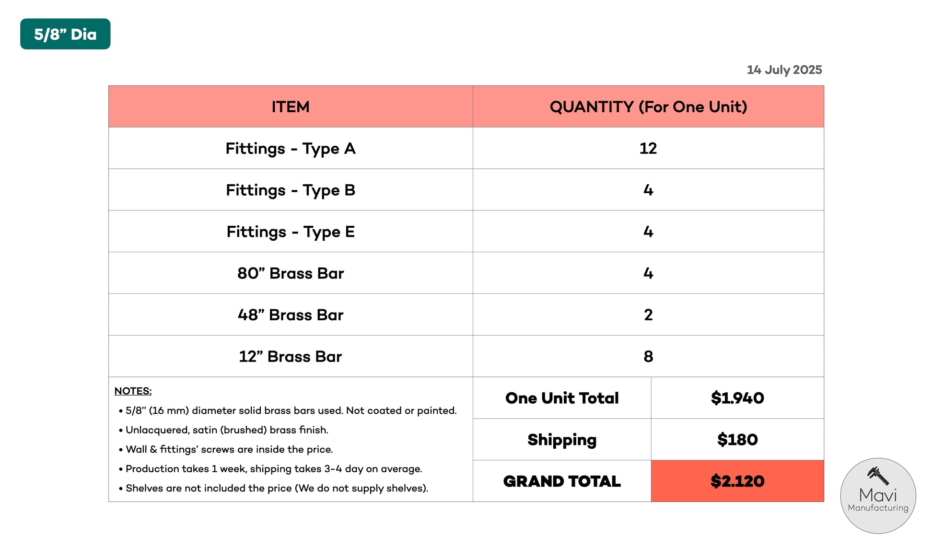This screenshot has height=560, width=933.
Task: Click the Fittings - Type E item
Action: point(291,232)
